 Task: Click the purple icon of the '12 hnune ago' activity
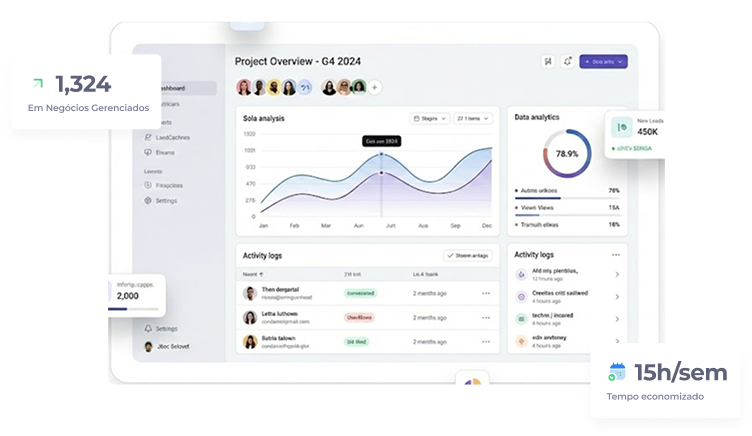521,274
